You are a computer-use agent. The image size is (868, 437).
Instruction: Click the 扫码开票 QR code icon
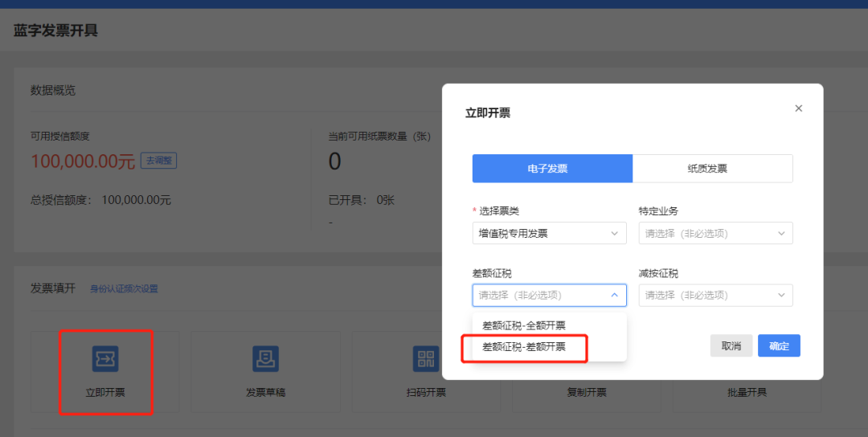click(x=426, y=358)
